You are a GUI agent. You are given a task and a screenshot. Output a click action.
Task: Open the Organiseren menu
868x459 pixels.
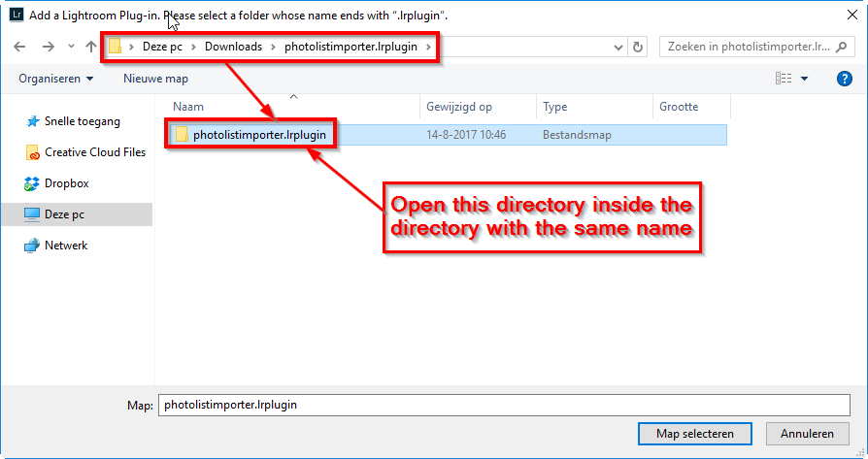[56, 79]
